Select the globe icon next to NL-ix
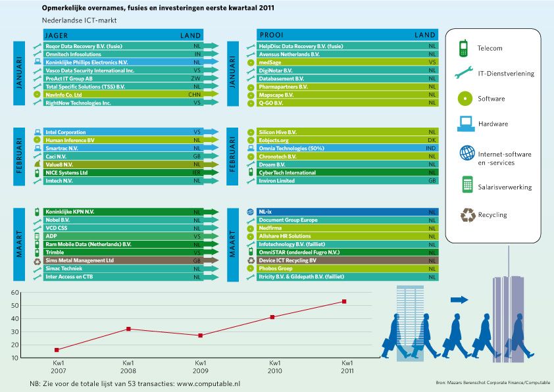This screenshot has width=554, height=392. [x=250, y=212]
